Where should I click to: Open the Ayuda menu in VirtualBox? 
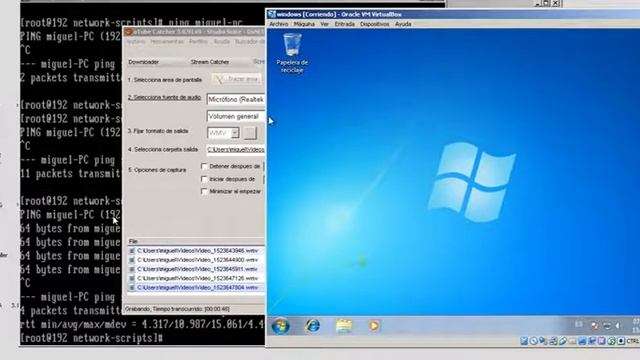pyautogui.click(x=403, y=24)
